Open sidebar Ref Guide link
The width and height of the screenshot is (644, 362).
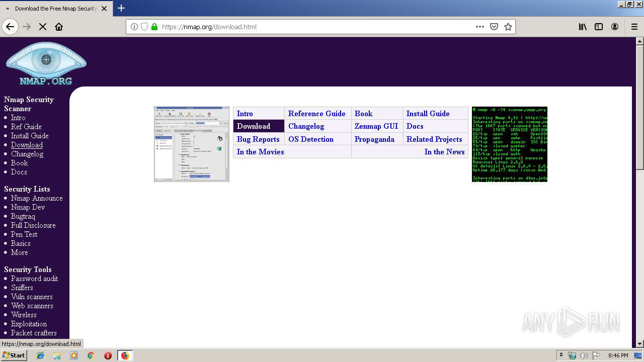[x=26, y=127]
